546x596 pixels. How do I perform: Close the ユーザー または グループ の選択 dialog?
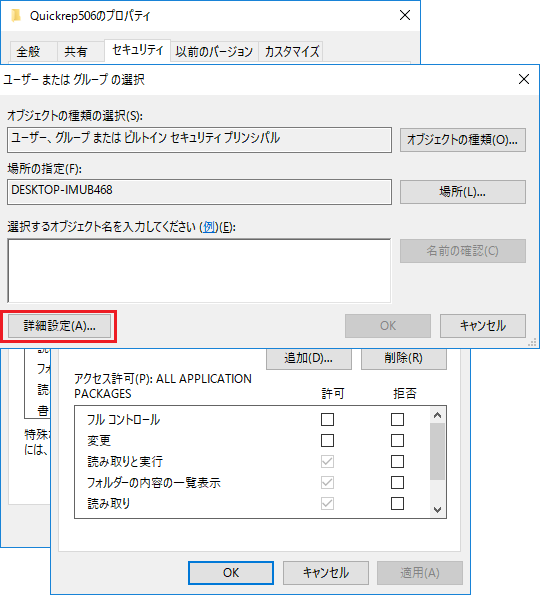(524, 79)
